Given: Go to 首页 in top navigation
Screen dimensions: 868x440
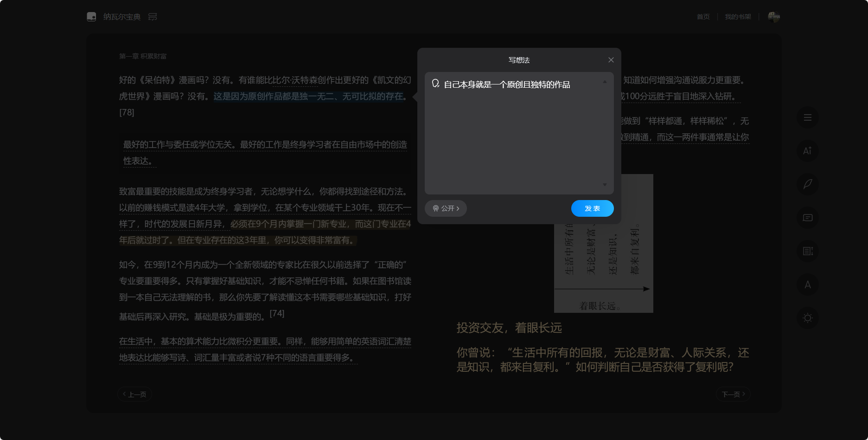Looking at the screenshot, I should [x=703, y=17].
